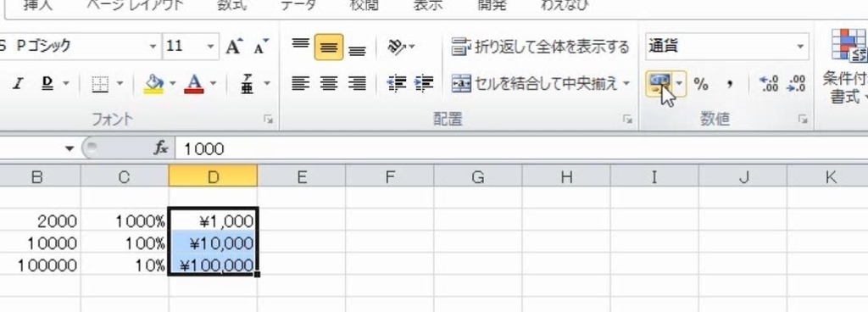The height and width of the screenshot is (312, 868).
Task: Apply red font color
Action: (x=194, y=84)
